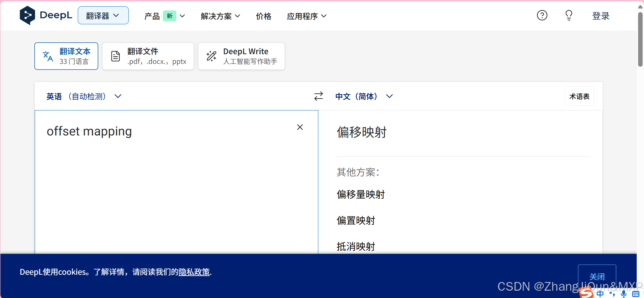Choose alternative translation 抵消映射
Screen dimensions: 644x298
point(356,247)
